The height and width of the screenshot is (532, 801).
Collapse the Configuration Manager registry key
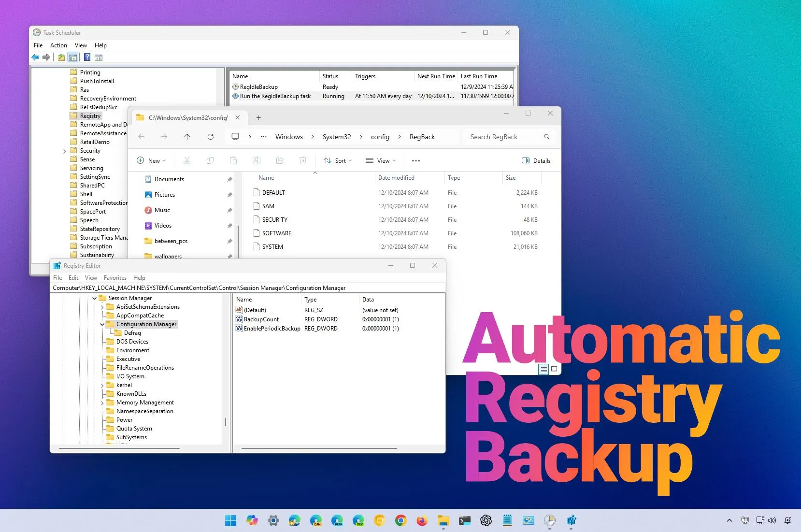[x=102, y=324]
